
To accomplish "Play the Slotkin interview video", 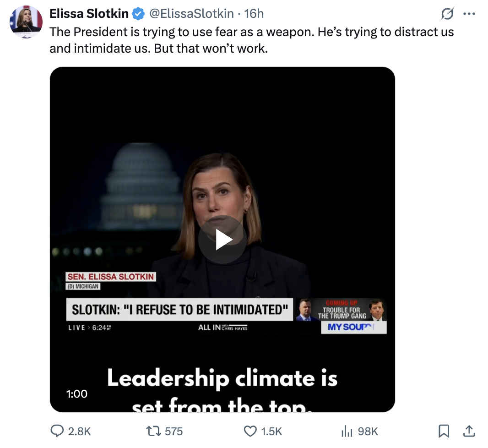I will point(222,239).
